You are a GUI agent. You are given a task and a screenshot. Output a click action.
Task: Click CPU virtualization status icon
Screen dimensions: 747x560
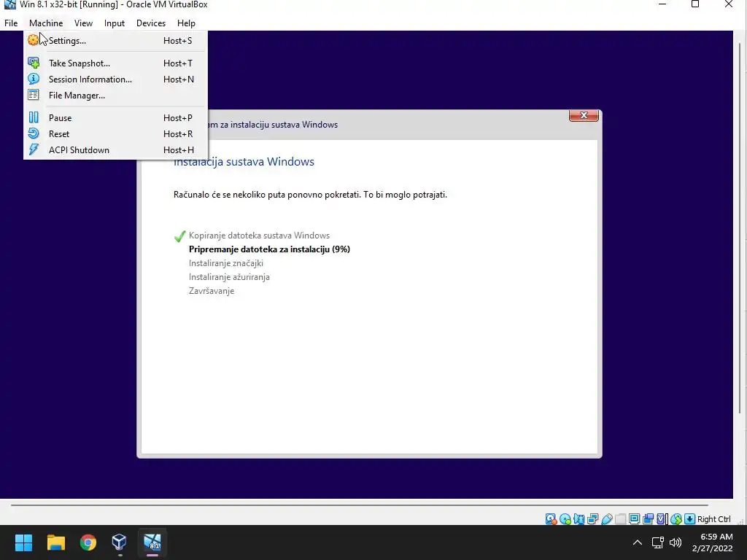661,519
